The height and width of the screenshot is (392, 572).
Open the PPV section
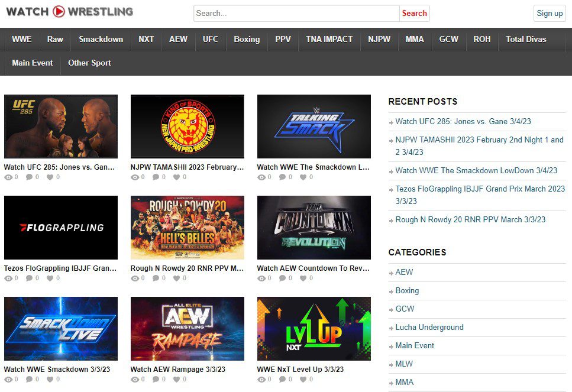(x=283, y=40)
